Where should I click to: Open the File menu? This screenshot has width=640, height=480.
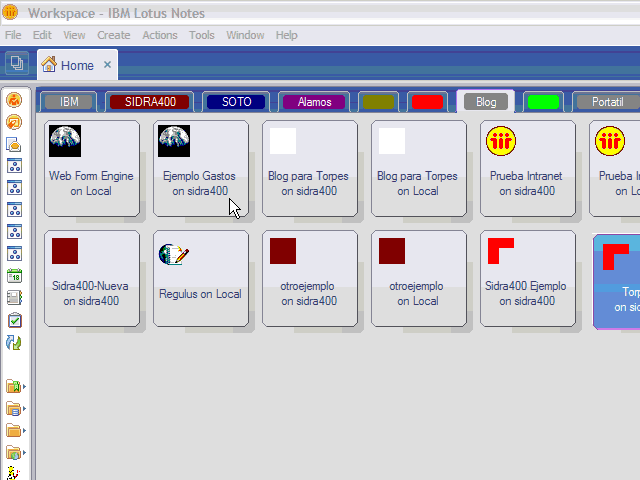pyautogui.click(x=13, y=35)
